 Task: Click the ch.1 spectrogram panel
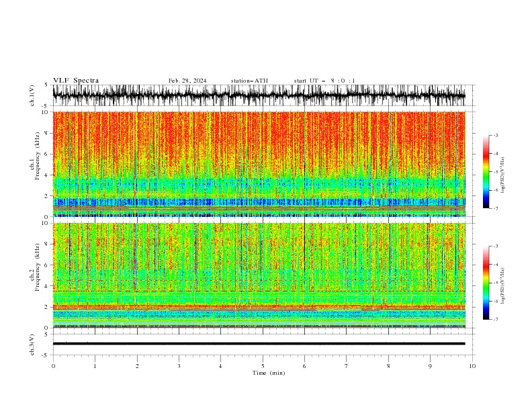[259, 164]
